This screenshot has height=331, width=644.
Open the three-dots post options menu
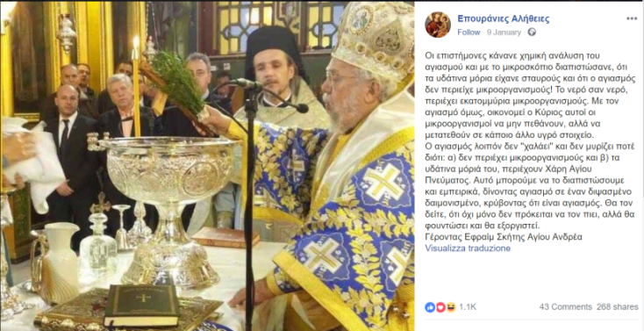pos(632,19)
